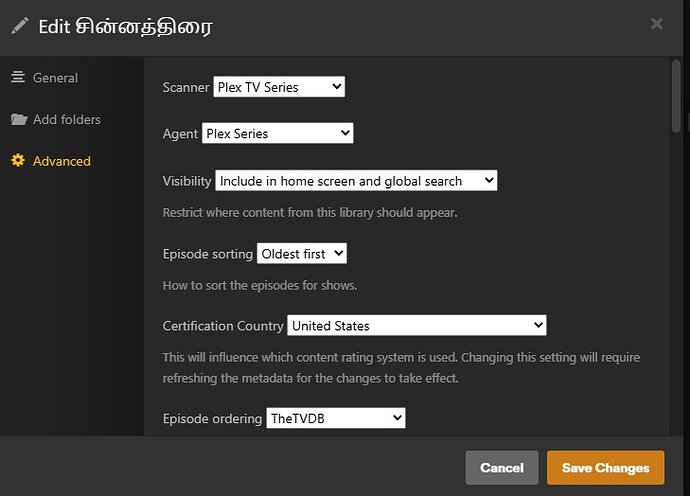This screenshot has height=496, width=690.
Task: Click the settings panel vertical scrollbar thumb
Action: 676,96
